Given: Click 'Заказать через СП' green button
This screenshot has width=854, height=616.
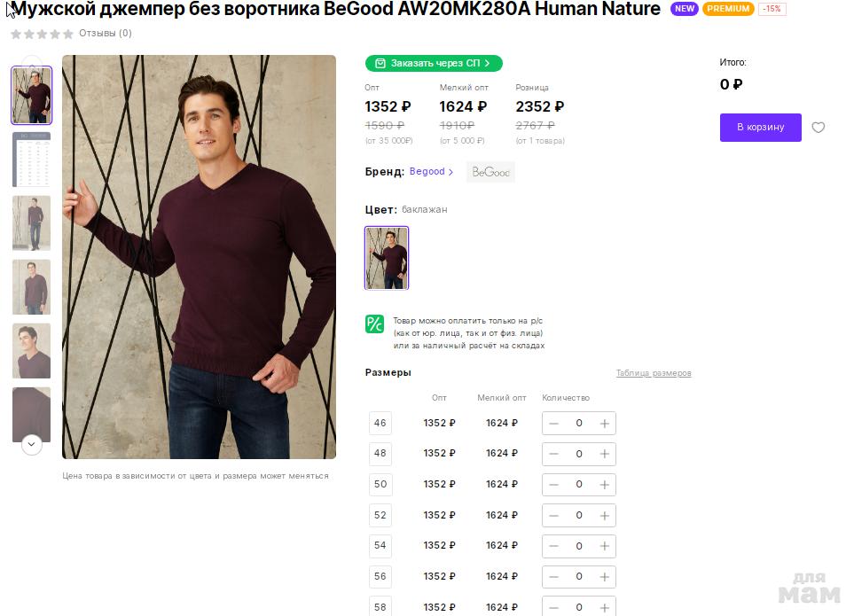Looking at the screenshot, I should 434,63.
